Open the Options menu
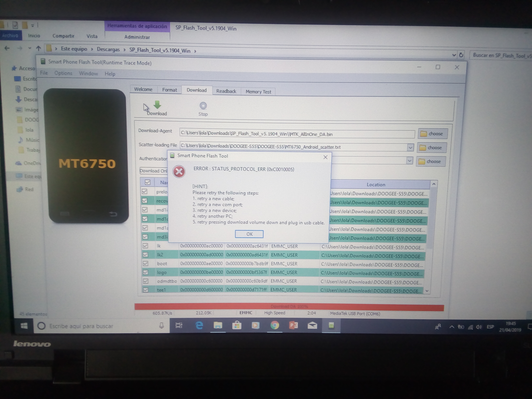Viewport: 532px width, 399px height. [63, 73]
